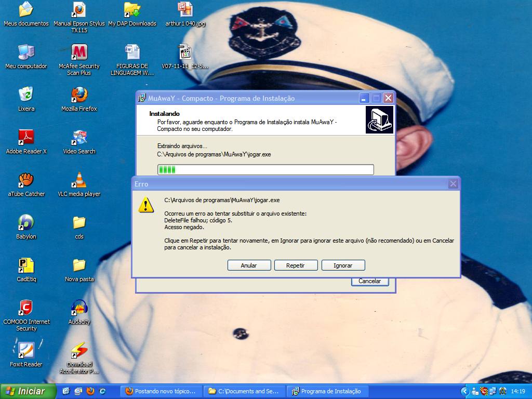Switch to Postando novo tópico taskbar item
The image size is (532, 399).
(161, 391)
